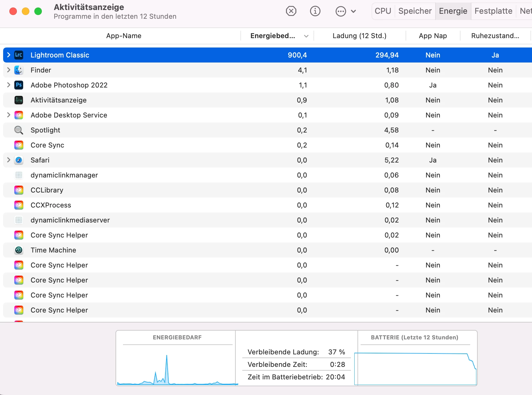Select the Energie tab
The image size is (532, 395).
(x=453, y=11)
